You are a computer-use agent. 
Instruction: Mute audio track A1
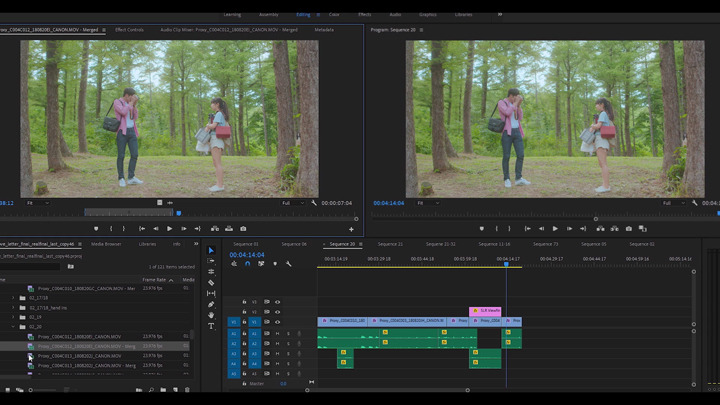point(277,333)
